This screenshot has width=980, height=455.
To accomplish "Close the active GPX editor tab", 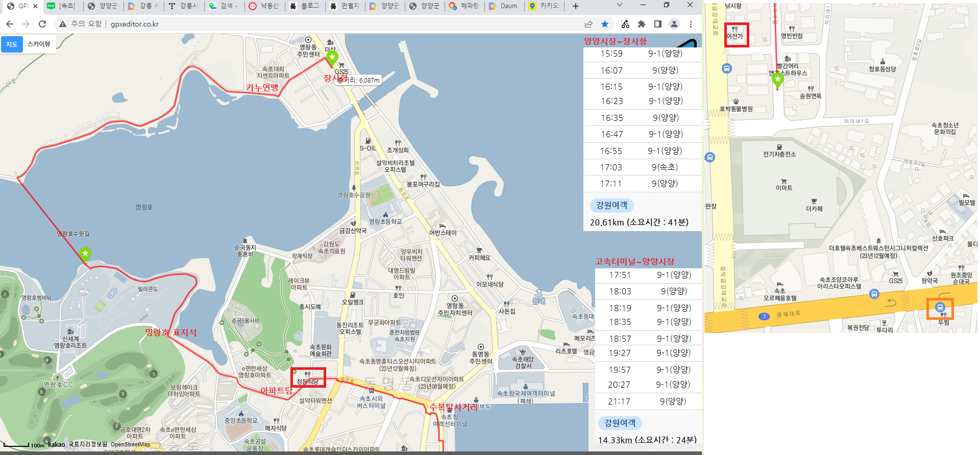I will pyautogui.click(x=35, y=6).
